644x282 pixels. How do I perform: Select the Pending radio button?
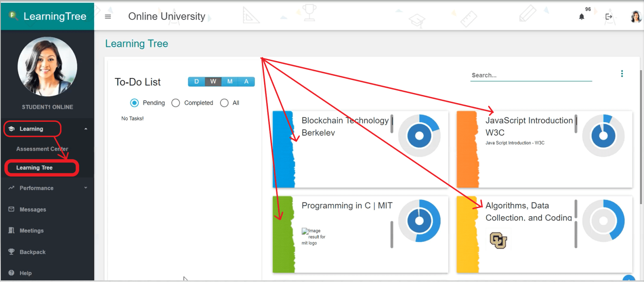[134, 103]
